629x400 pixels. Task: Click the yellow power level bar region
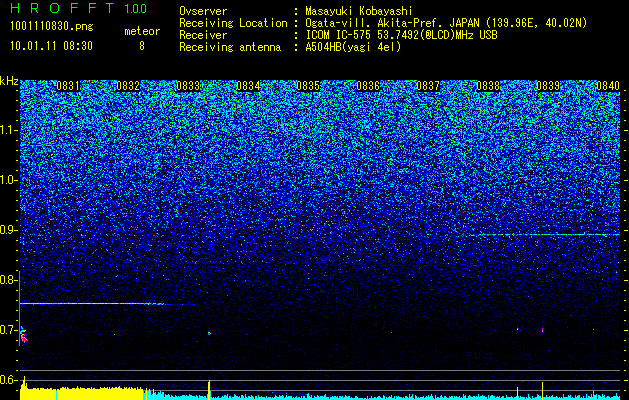[x=81, y=394]
